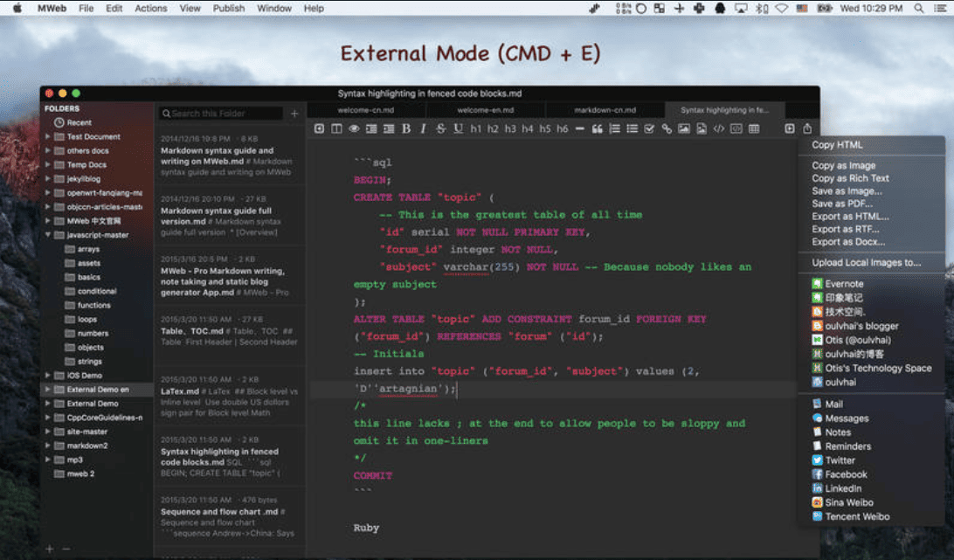Choose Upload Local Images to...
Viewport: 954px width, 560px height.
point(867,262)
